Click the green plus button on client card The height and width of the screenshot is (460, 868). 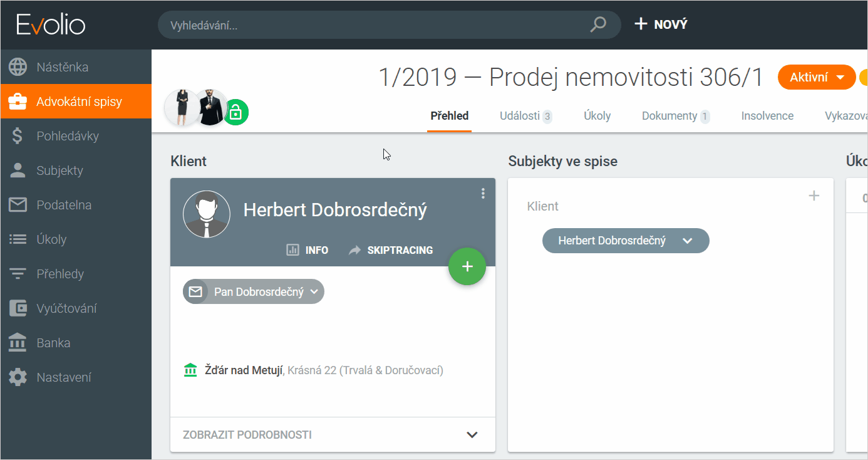click(x=467, y=266)
